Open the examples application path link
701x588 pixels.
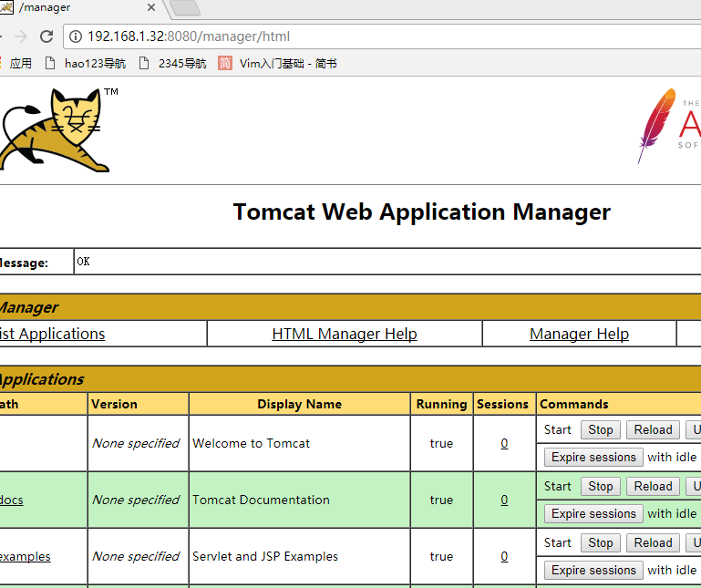(x=25, y=556)
